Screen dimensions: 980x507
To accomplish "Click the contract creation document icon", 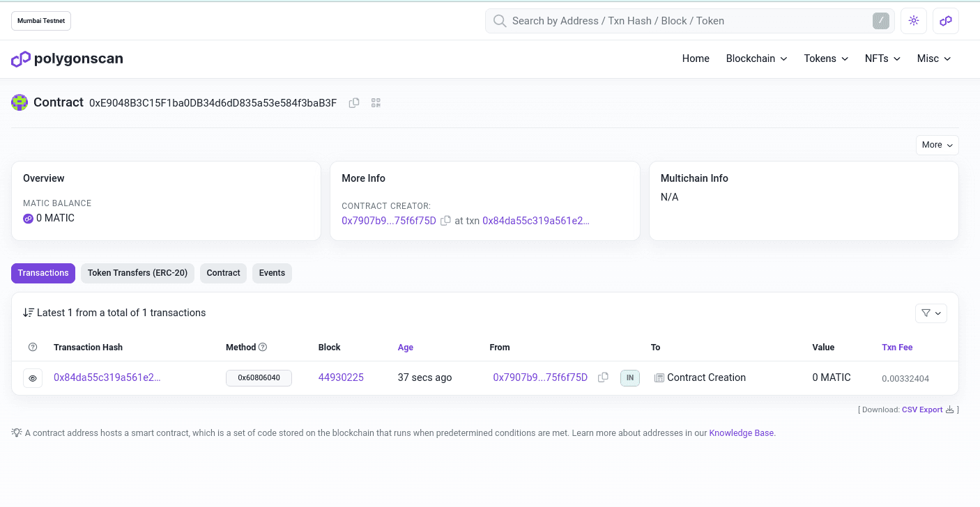I will (659, 377).
